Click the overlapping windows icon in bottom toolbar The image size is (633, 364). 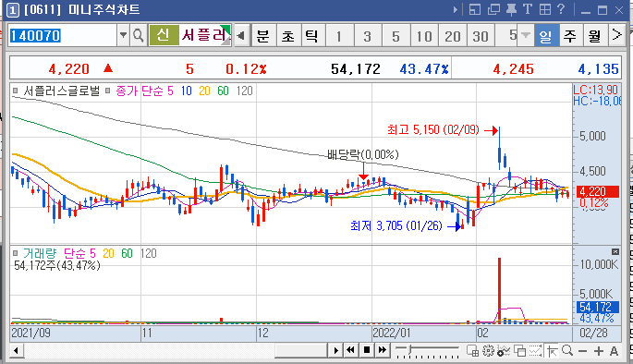point(519,351)
